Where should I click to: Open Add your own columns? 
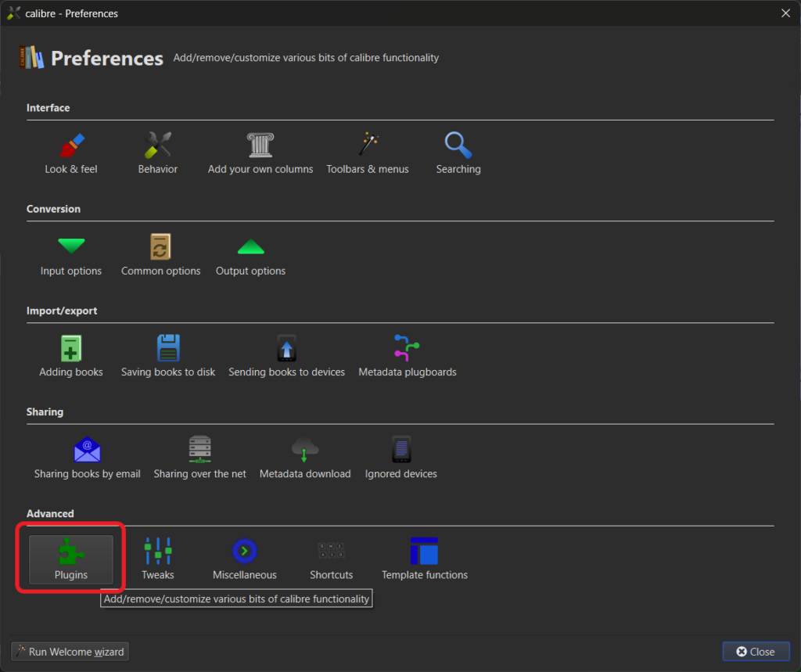260,153
